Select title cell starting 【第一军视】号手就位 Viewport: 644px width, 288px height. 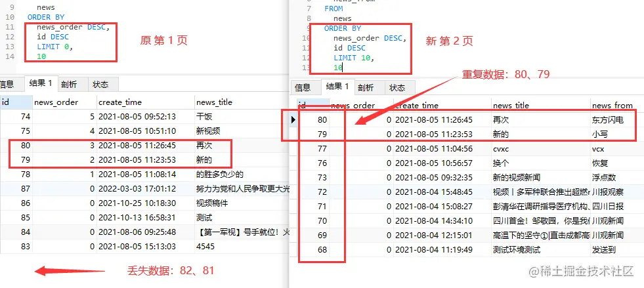click(x=242, y=232)
